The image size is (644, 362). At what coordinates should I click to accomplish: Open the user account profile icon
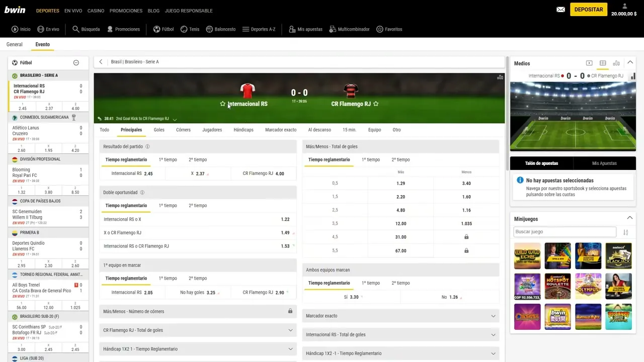(x=624, y=6)
